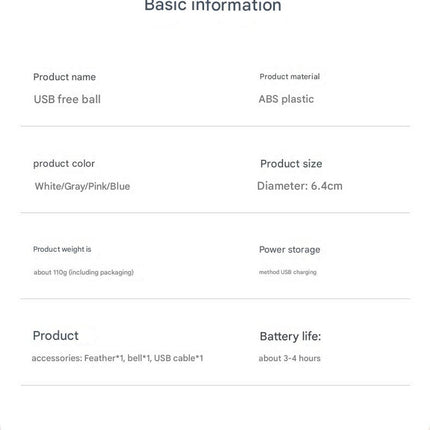Click the divider below Diameter row
Screen dimensions: 430x430
tap(215, 212)
